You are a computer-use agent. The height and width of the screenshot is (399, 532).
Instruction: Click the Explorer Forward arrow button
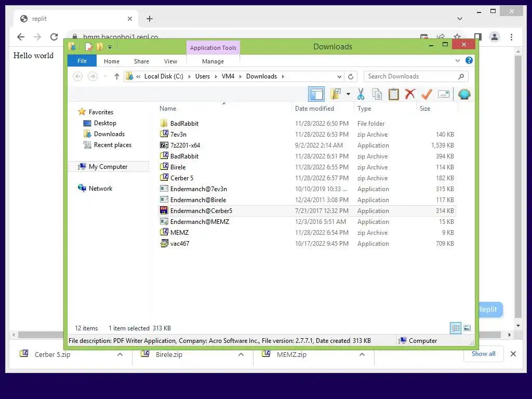[x=92, y=76]
